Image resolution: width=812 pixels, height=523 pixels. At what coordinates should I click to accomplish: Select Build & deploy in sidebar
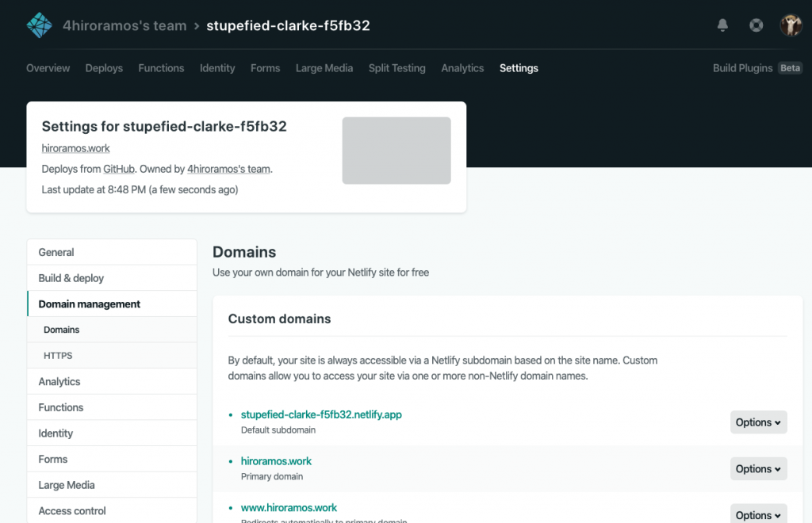[x=112, y=278]
